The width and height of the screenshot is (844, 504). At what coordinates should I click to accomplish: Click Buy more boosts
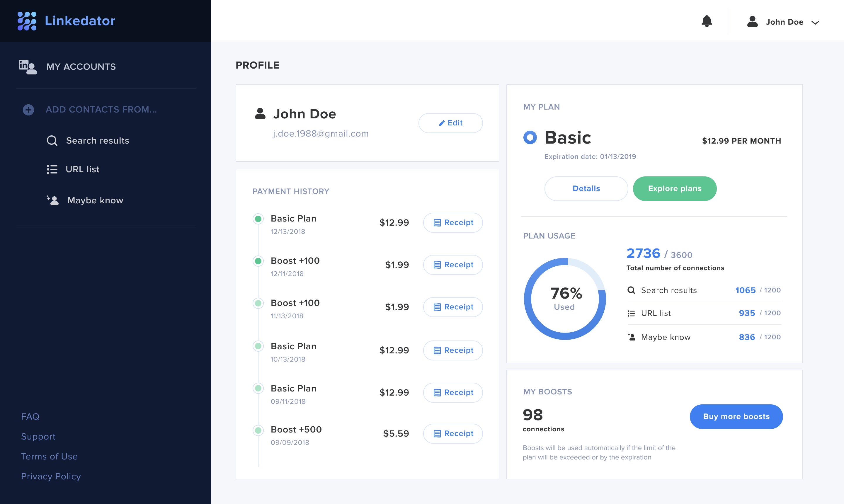pos(736,416)
